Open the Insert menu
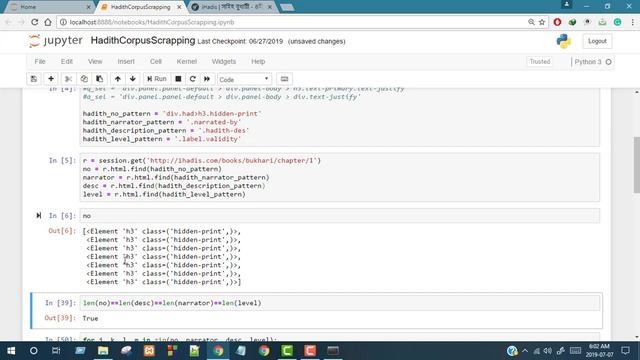Viewport: 640px width, 360px height. 126,62
